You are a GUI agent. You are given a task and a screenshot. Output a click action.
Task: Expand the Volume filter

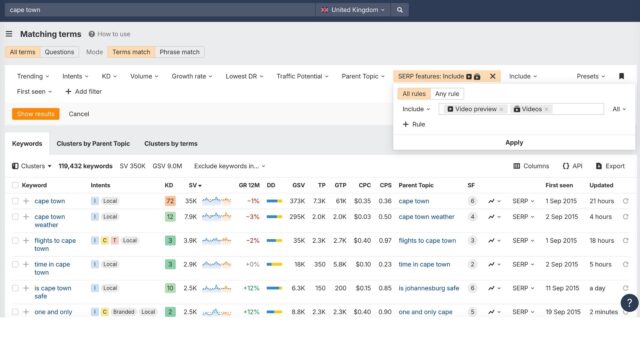click(144, 76)
